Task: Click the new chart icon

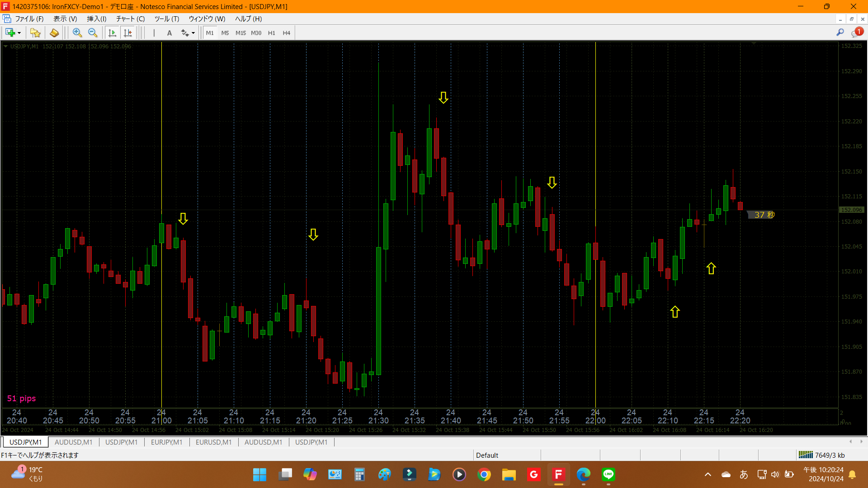Action: click(10, 33)
